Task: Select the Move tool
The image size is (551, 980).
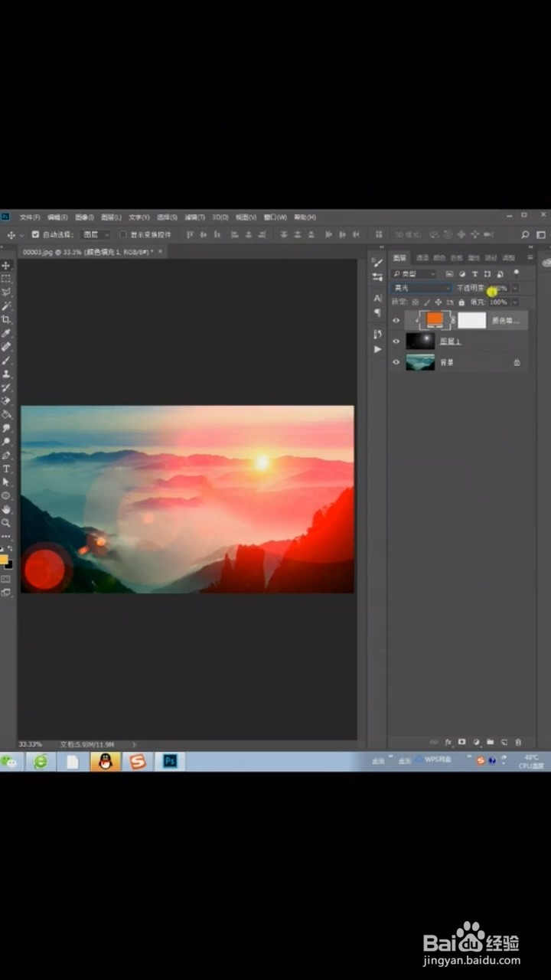Action: point(6,266)
